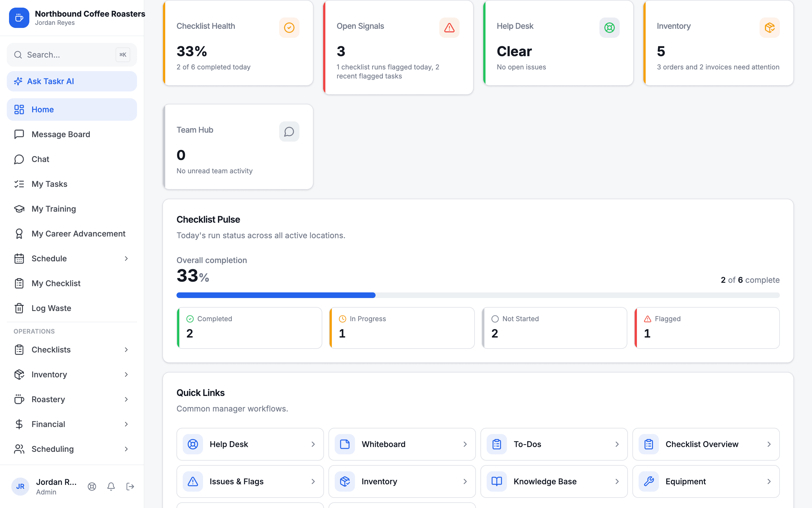Open the Issues & Flags quick link
Image resolution: width=812 pixels, height=508 pixels.
[250, 481]
